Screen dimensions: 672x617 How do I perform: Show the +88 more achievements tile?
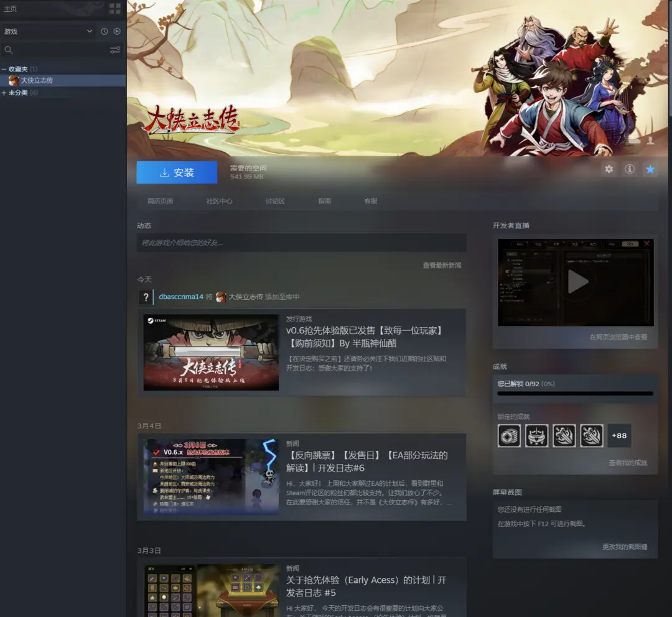[x=619, y=436]
